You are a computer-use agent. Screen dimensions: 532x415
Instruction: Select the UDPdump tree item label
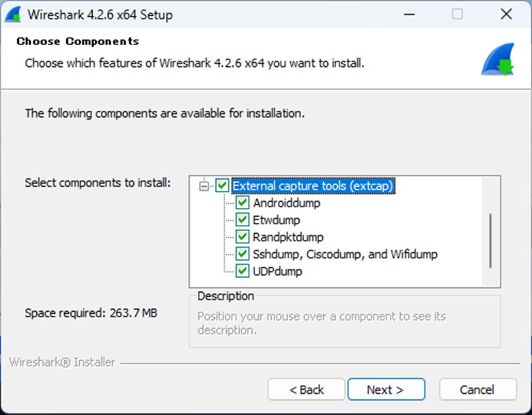[x=277, y=271]
